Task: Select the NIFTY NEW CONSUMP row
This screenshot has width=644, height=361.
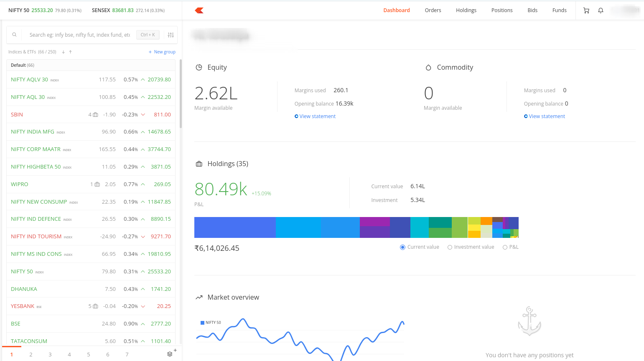Action: click(91, 202)
